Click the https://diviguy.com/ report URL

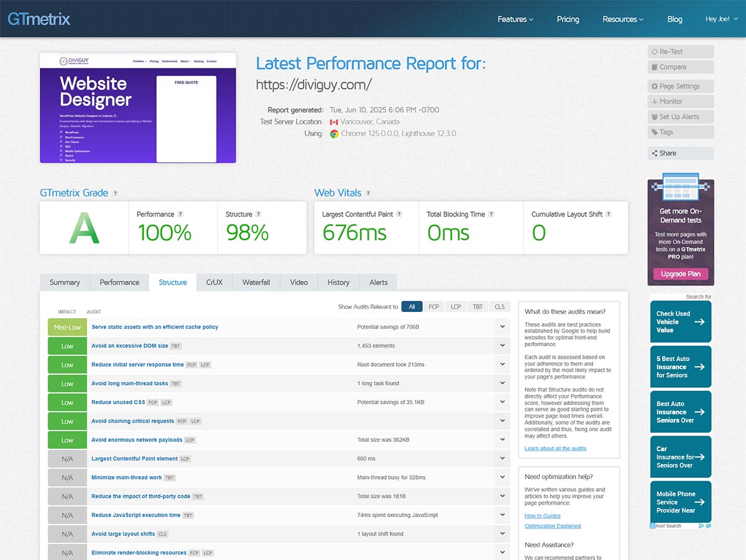point(314,84)
